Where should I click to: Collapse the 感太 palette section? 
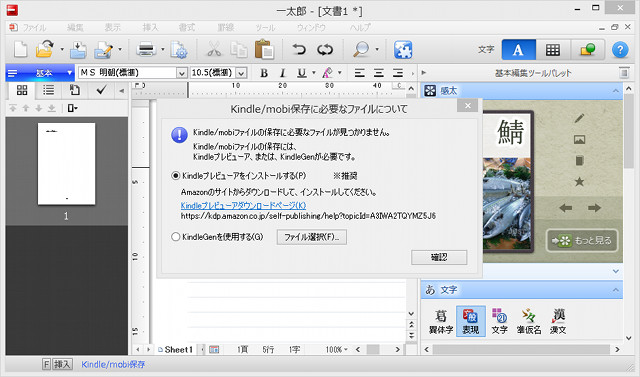(616, 91)
